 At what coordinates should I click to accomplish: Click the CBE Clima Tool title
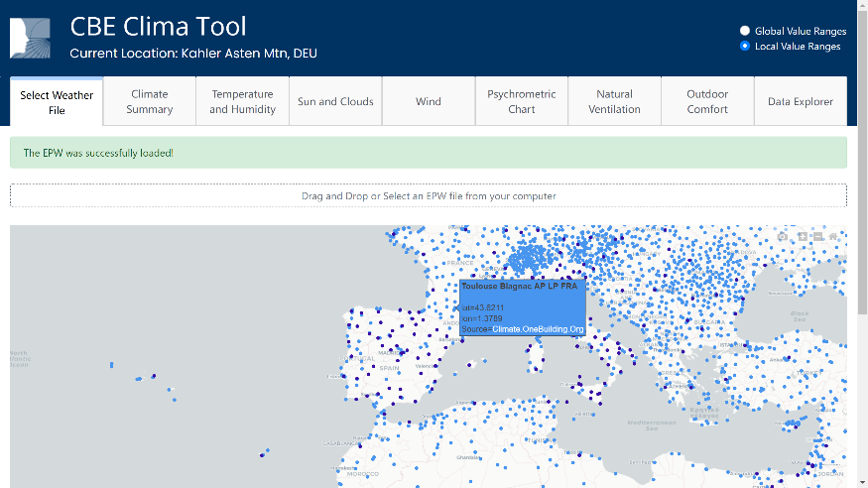click(159, 26)
